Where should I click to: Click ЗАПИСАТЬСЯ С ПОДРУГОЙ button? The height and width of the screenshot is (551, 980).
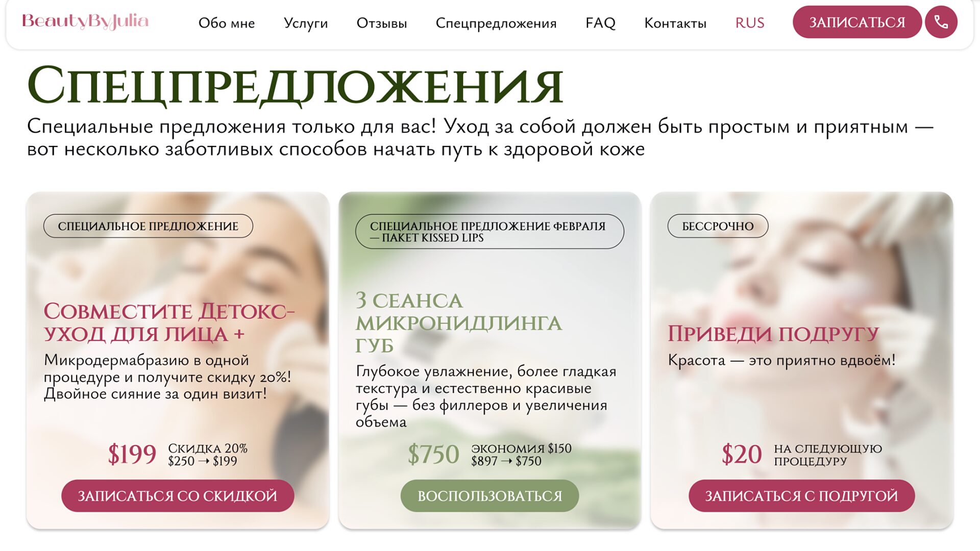tap(801, 495)
